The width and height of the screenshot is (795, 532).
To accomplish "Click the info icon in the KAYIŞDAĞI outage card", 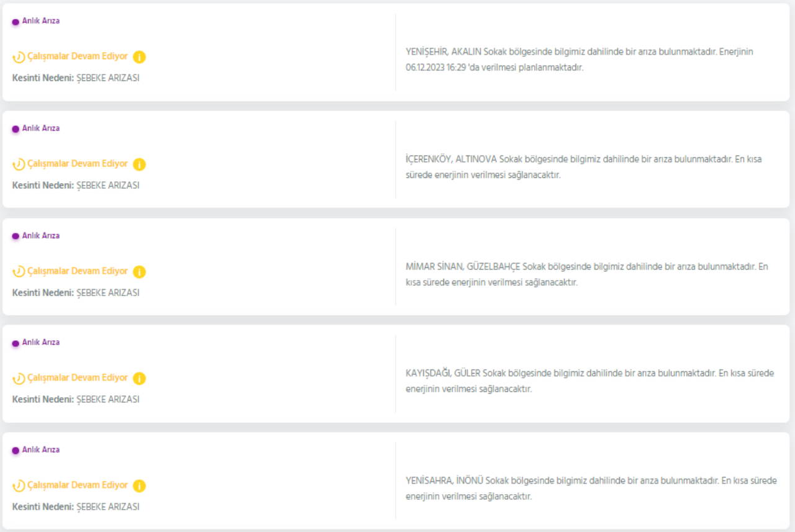I will [x=139, y=379].
